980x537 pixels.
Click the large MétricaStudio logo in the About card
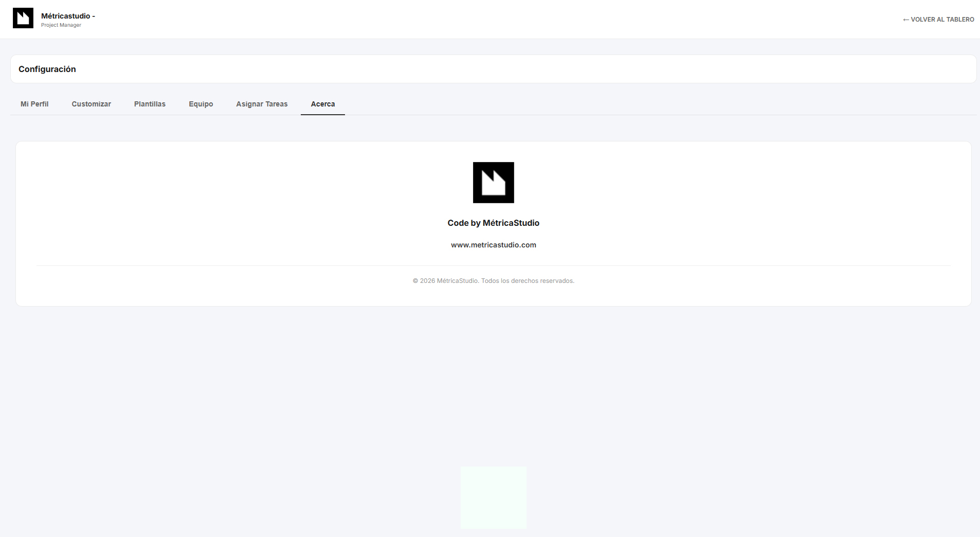click(x=493, y=183)
